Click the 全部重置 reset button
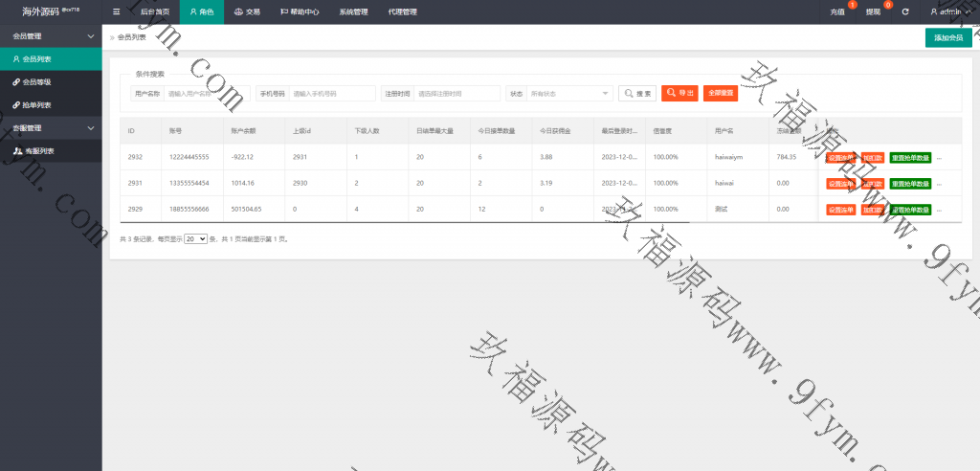Screen dimensions: 980x471 point(721,93)
